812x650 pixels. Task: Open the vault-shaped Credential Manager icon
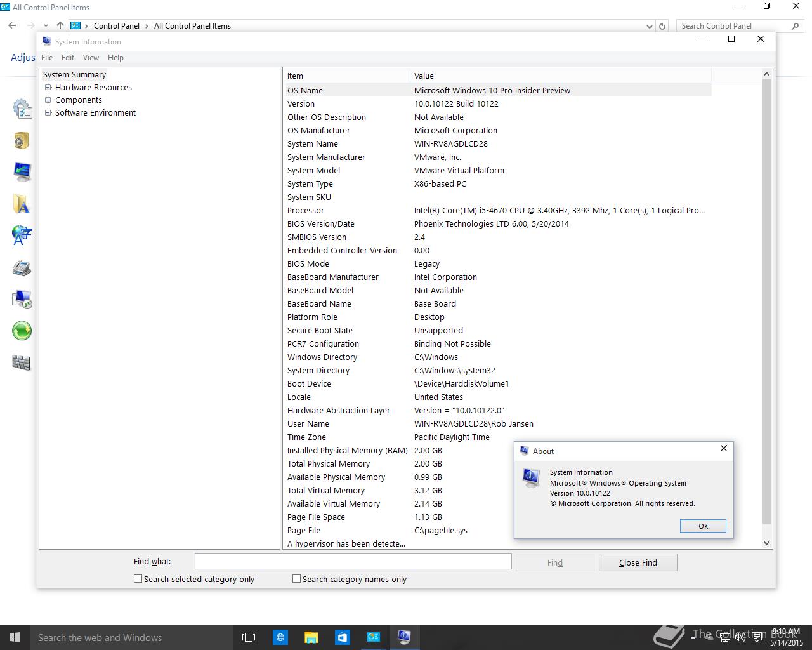22,140
